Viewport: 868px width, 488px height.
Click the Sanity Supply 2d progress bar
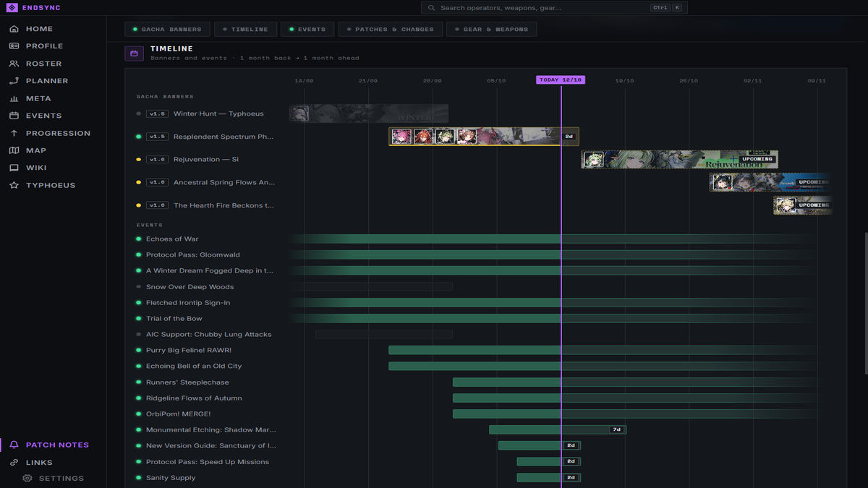(x=548, y=478)
